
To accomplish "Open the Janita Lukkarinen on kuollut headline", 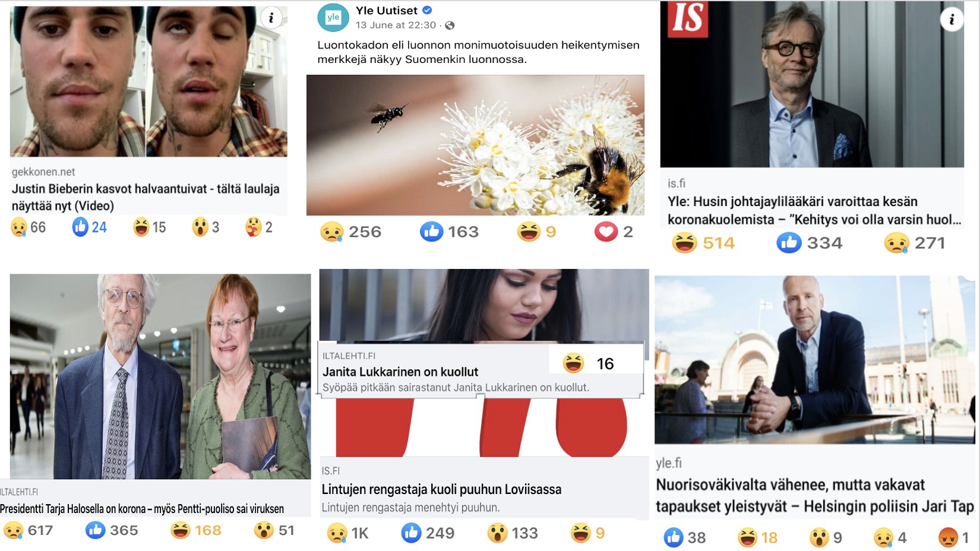I will (x=400, y=372).
